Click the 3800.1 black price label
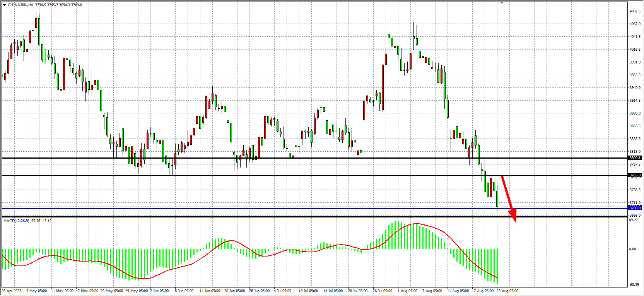Viewport: 644px width, 296px height. pos(635,158)
